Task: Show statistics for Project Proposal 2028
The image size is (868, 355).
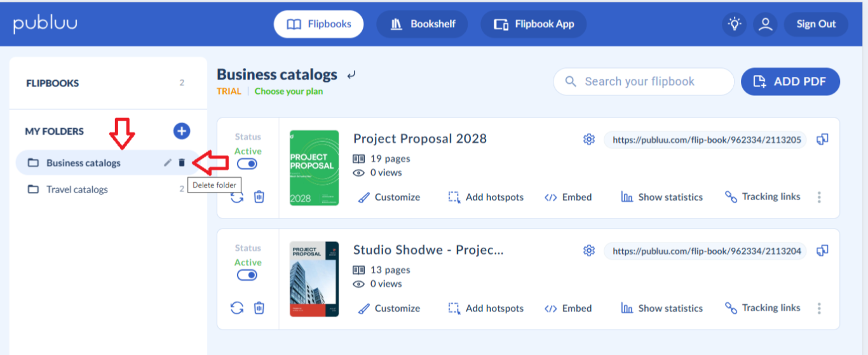Action: 662,197
